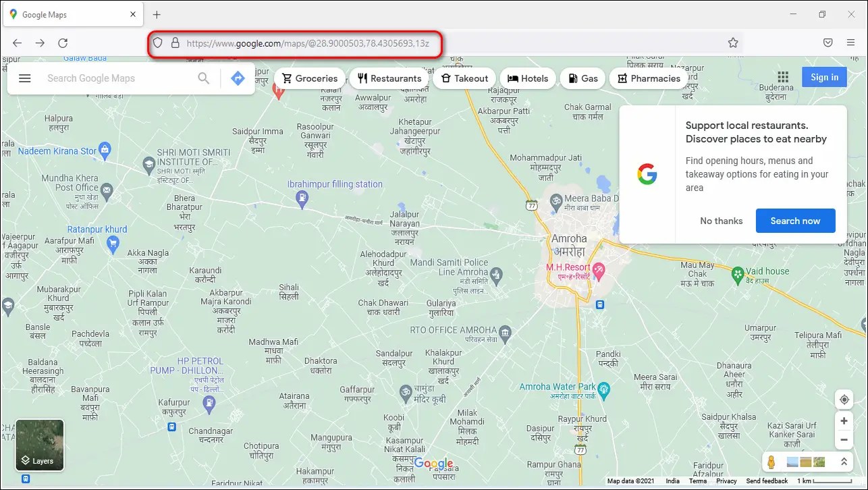Click the Chandnagar village label

(211, 435)
